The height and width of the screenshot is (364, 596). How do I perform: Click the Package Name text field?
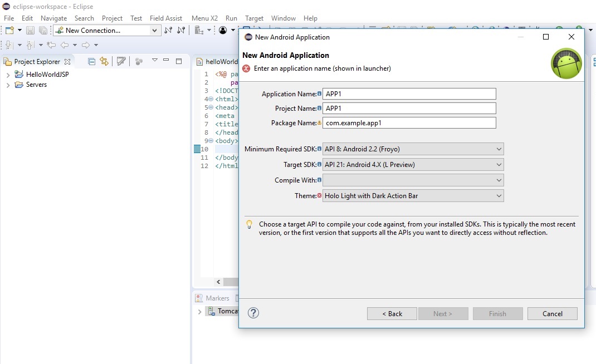coord(409,123)
